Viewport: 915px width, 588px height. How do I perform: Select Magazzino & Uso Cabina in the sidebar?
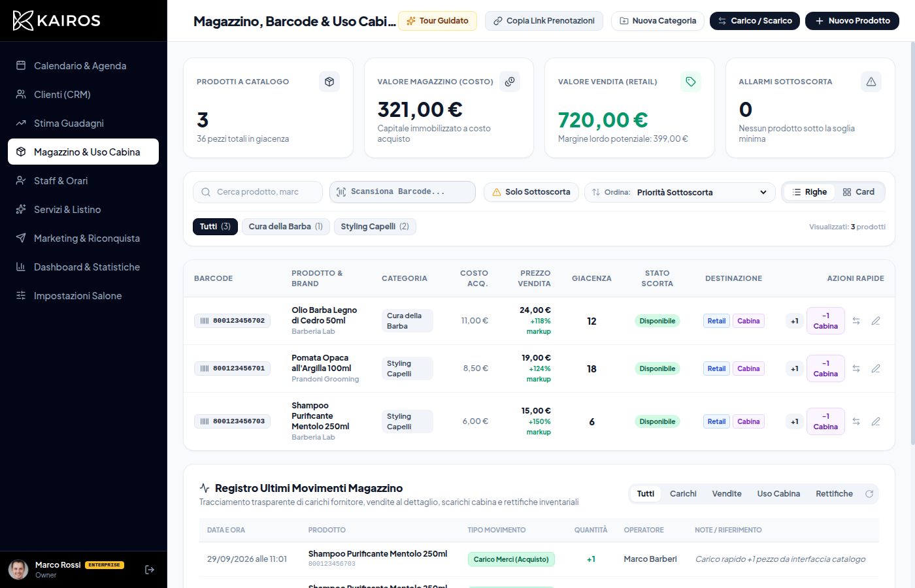point(83,152)
